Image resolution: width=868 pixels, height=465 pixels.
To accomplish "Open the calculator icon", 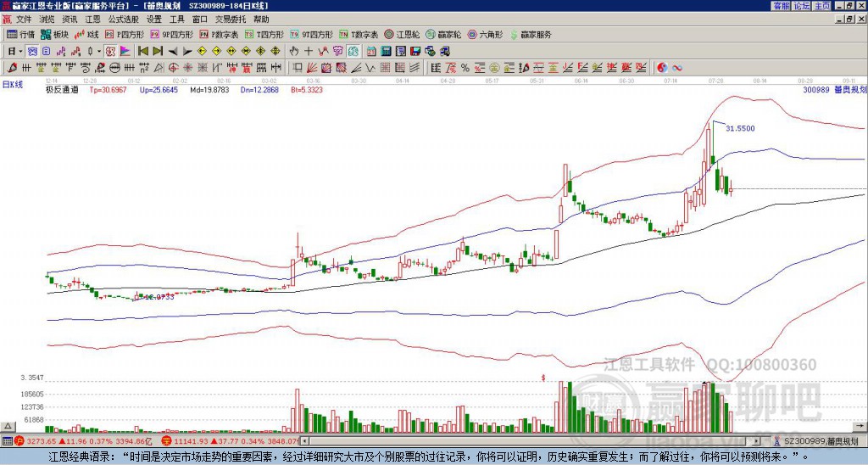I will tap(386, 51).
